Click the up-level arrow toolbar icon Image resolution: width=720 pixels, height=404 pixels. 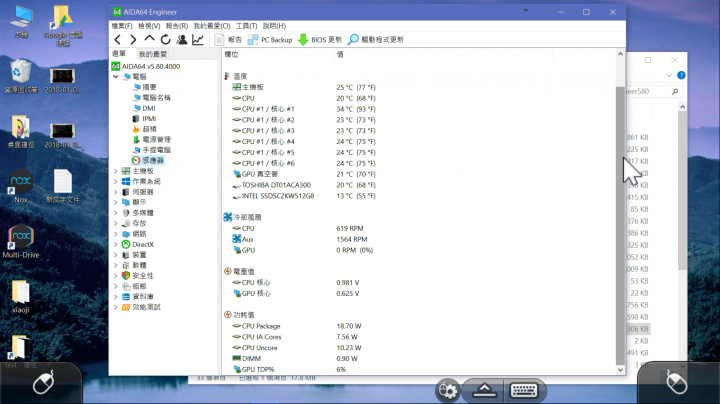tap(149, 39)
